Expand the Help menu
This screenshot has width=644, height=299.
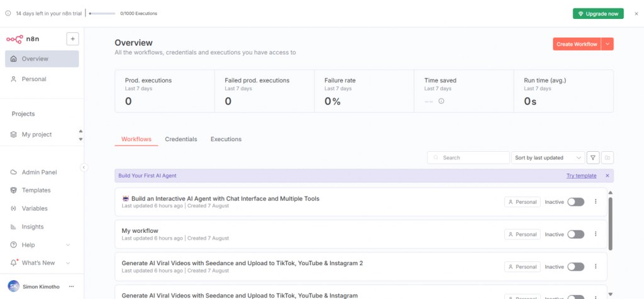tap(42, 245)
